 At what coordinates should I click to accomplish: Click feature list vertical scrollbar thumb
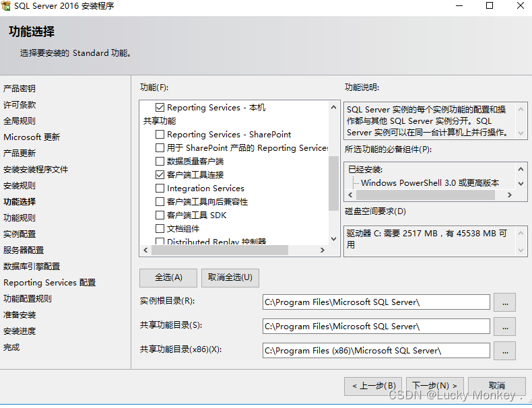click(333, 183)
